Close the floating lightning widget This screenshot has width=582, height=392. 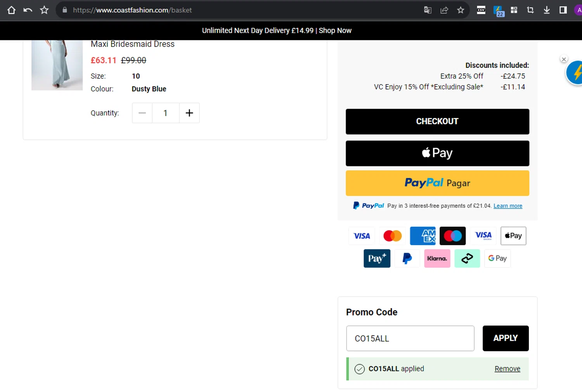pyautogui.click(x=564, y=59)
